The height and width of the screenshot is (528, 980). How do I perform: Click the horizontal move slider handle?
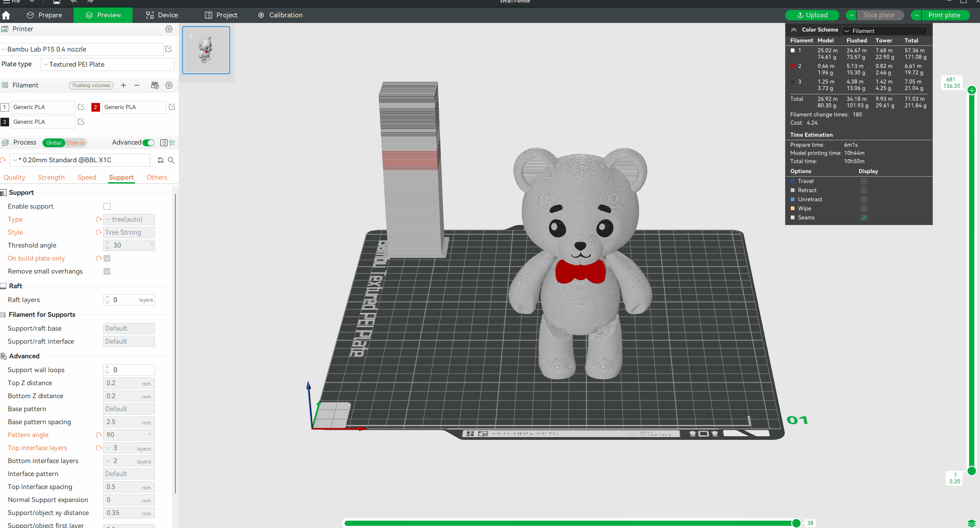[796, 523]
